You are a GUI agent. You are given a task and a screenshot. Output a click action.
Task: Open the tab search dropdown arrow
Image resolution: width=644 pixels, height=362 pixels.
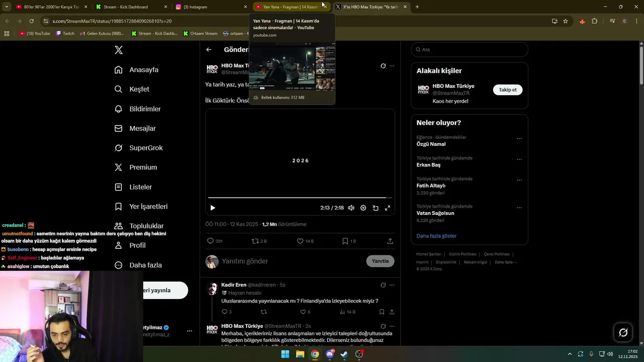[x=7, y=7]
